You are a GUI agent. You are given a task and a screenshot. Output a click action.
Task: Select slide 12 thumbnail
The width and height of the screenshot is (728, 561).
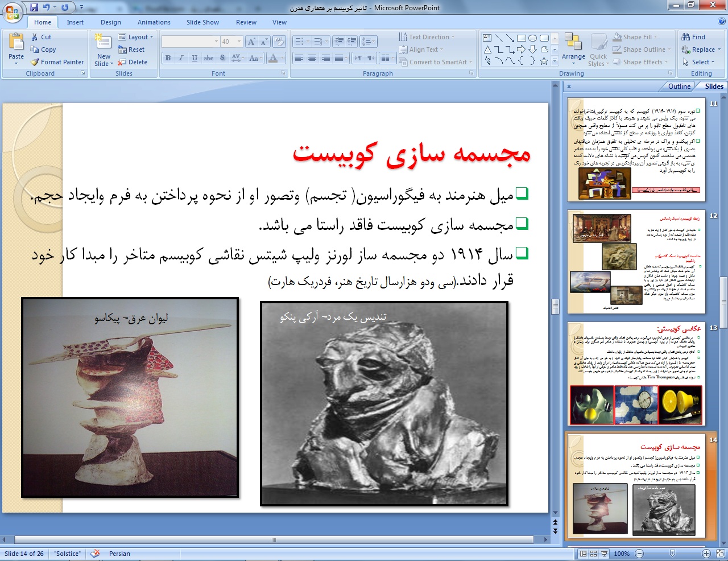coord(636,262)
